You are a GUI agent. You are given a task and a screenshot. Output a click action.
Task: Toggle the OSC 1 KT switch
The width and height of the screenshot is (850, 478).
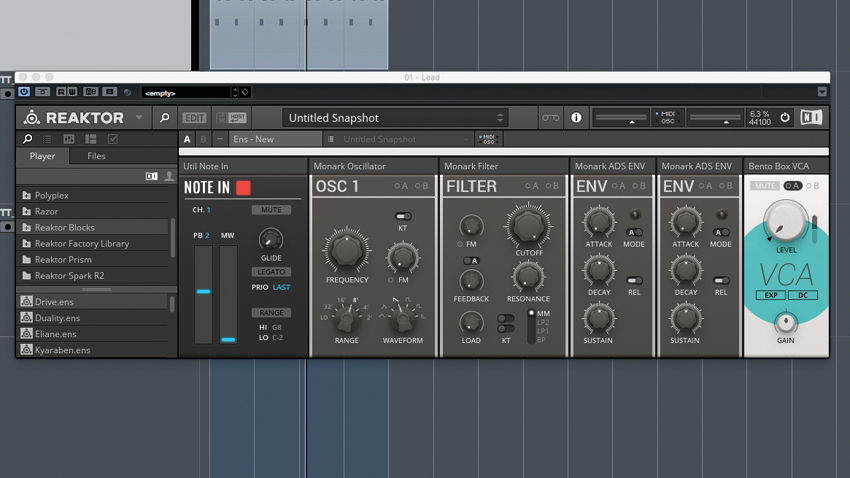[403, 216]
